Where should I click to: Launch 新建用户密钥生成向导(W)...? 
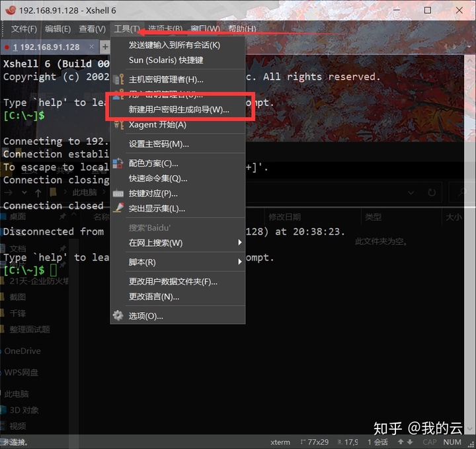pyautogui.click(x=178, y=109)
